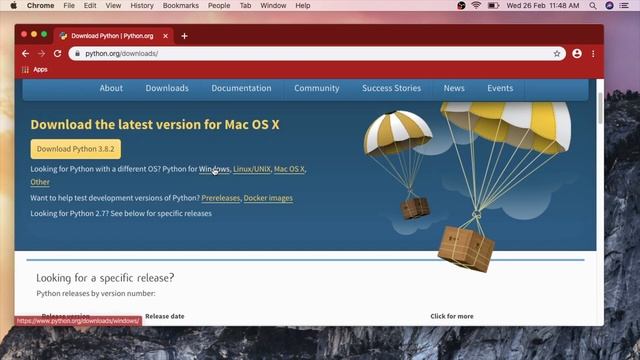The width and height of the screenshot is (640, 360).
Task: Click the Click for more column header
Action: click(452, 316)
